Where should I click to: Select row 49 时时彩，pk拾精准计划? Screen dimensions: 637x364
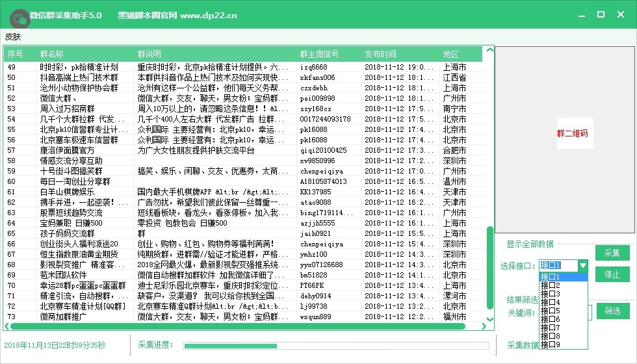tap(246, 67)
